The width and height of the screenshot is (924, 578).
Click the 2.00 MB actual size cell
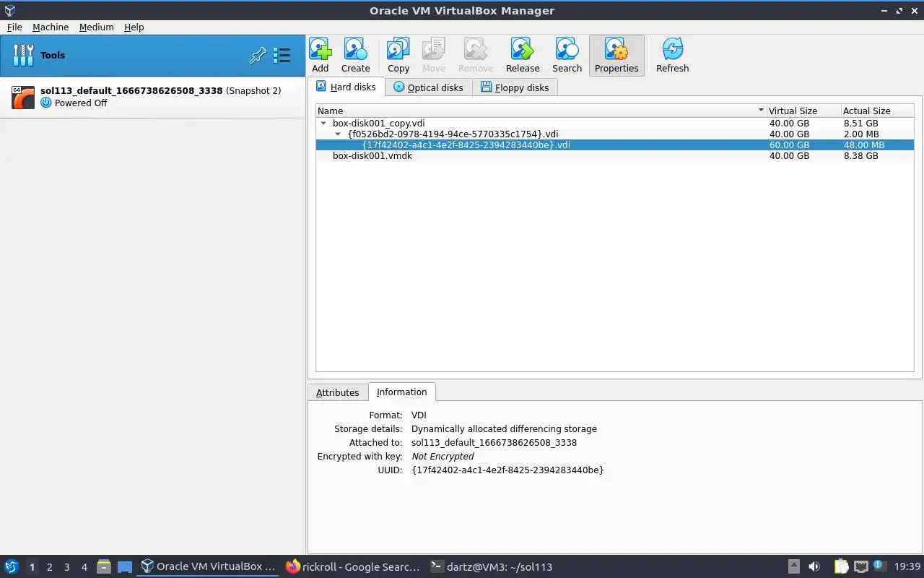(861, 134)
